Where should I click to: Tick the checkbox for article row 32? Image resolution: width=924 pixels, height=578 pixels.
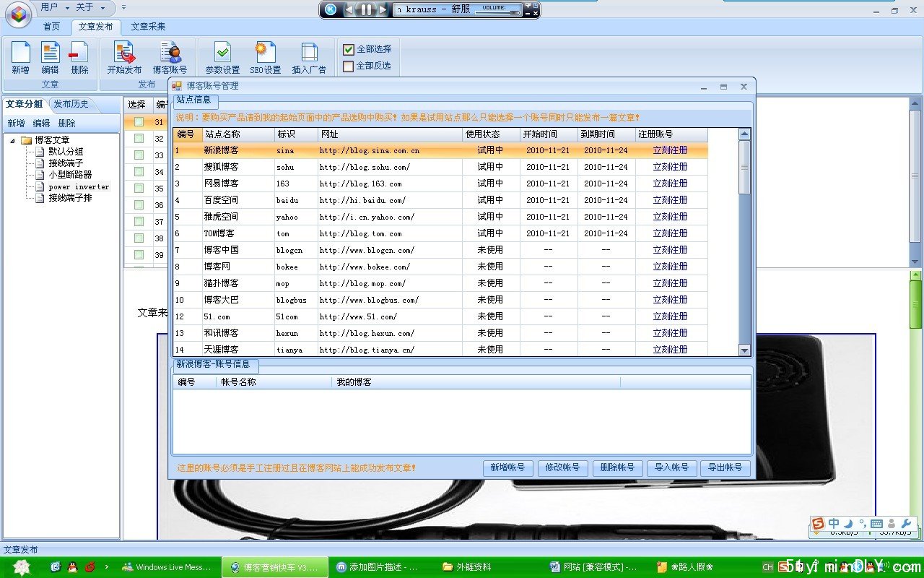(139, 139)
